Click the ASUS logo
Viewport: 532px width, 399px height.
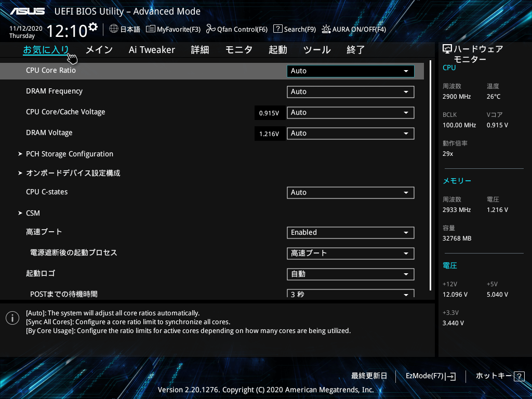click(x=27, y=11)
